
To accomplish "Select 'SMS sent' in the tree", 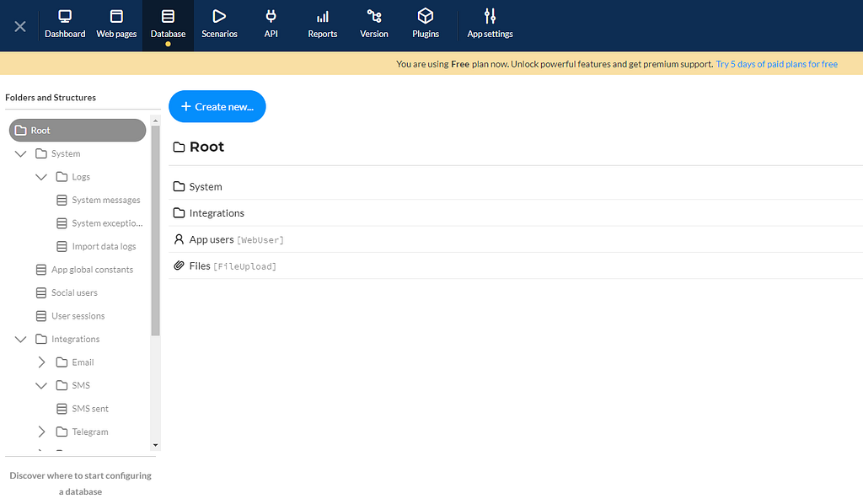I will click(90, 408).
